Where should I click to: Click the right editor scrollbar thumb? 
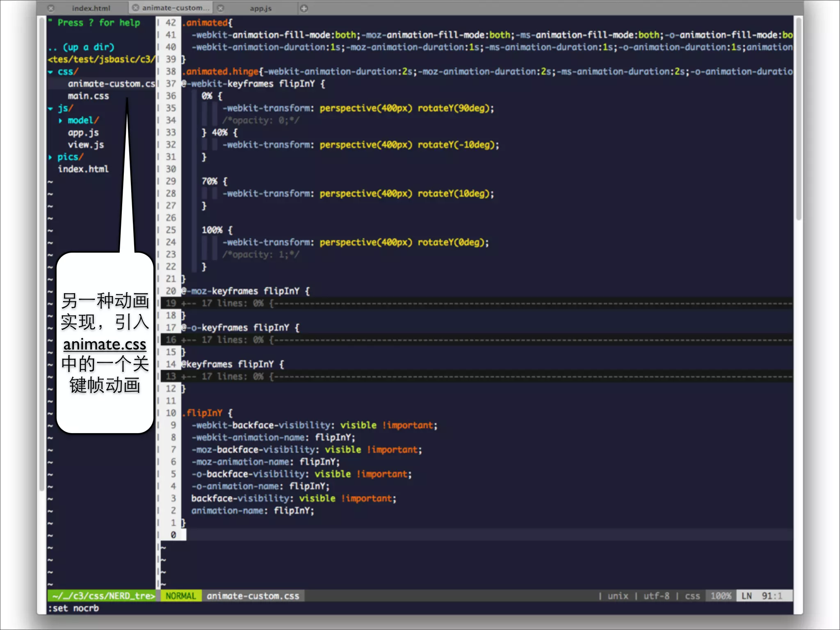point(798,119)
